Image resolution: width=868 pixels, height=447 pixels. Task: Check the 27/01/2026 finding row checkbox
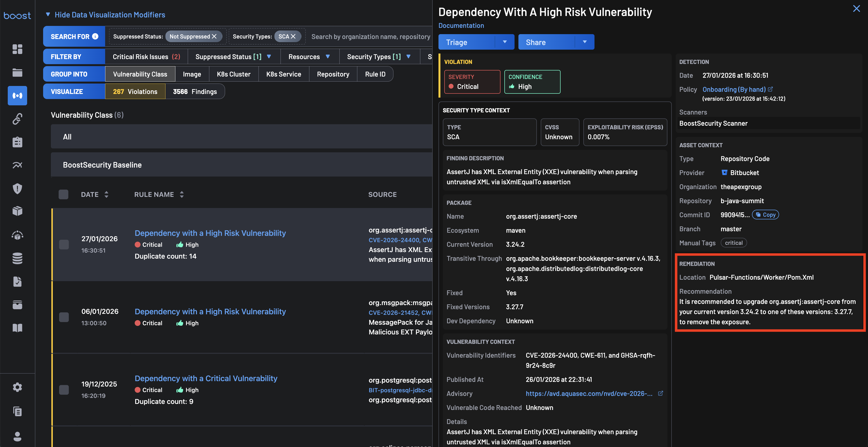coord(64,244)
